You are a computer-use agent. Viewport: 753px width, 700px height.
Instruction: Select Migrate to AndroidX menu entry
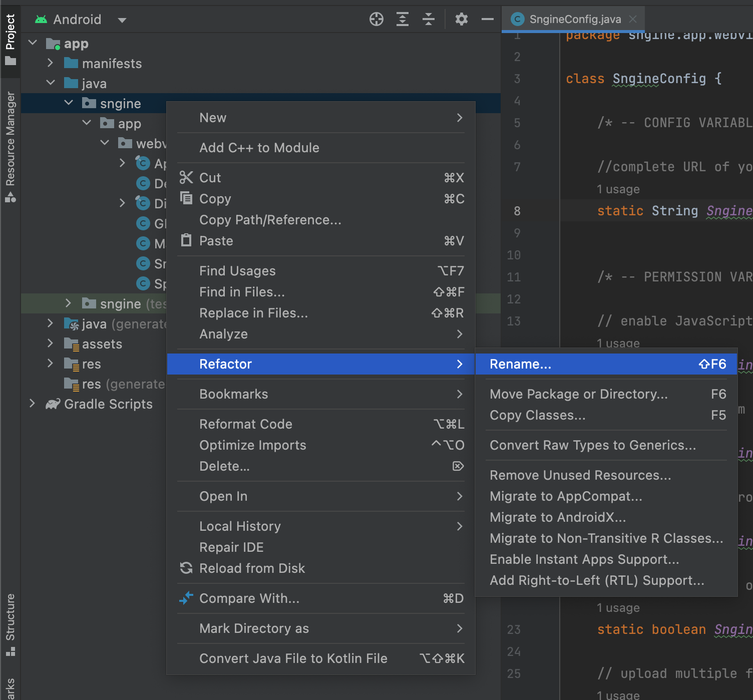(x=557, y=517)
